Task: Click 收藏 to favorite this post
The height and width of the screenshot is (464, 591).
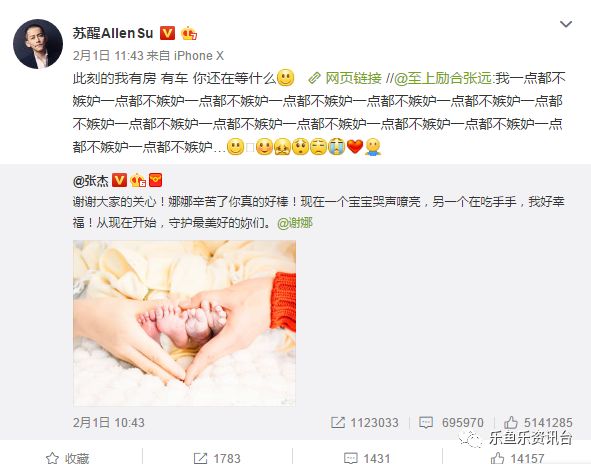Action: coord(68,458)
